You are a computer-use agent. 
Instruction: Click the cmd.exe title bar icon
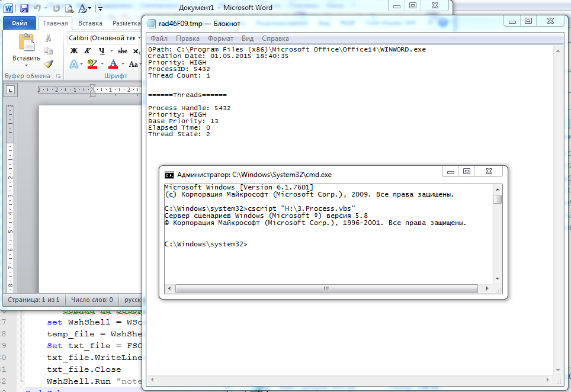pos(169,175)
